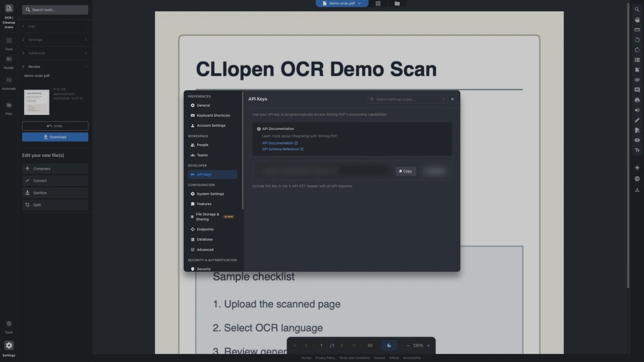The height and width of the screenshot is (362, 644).
Task: Open General preferences
Action: (x=213, y=105)
